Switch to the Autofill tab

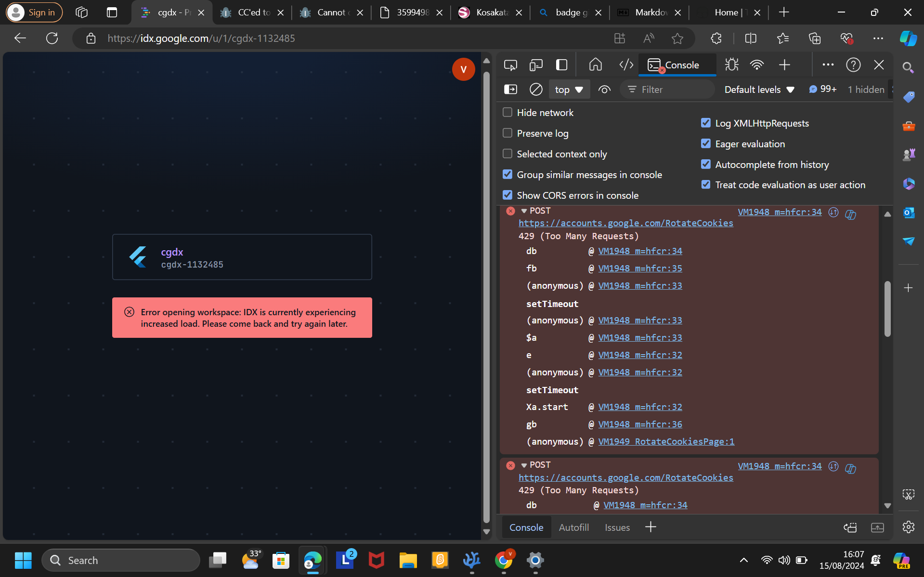[x=573, y=527]
